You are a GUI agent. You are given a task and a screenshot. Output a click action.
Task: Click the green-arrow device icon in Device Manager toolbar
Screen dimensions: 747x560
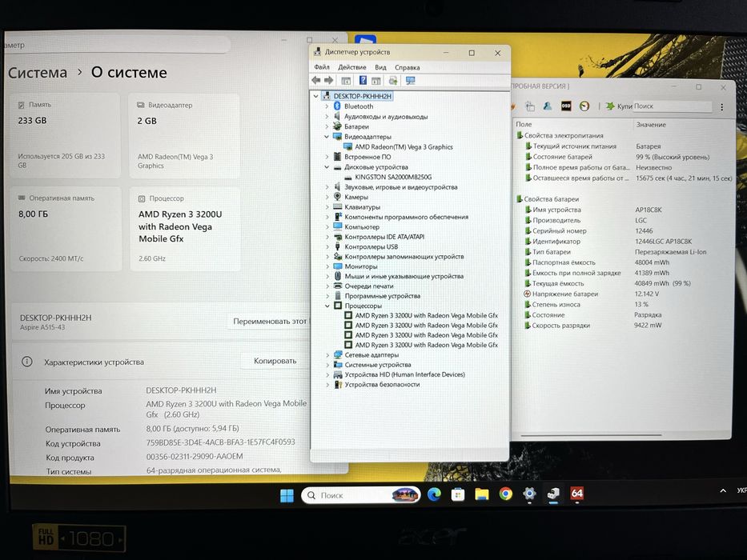click(393, 81)
